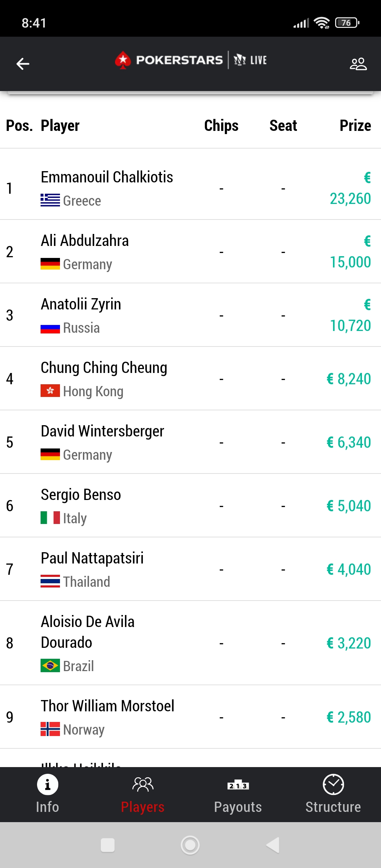
Task: Click the Brazil flag icon
Action: click(50, 665)
